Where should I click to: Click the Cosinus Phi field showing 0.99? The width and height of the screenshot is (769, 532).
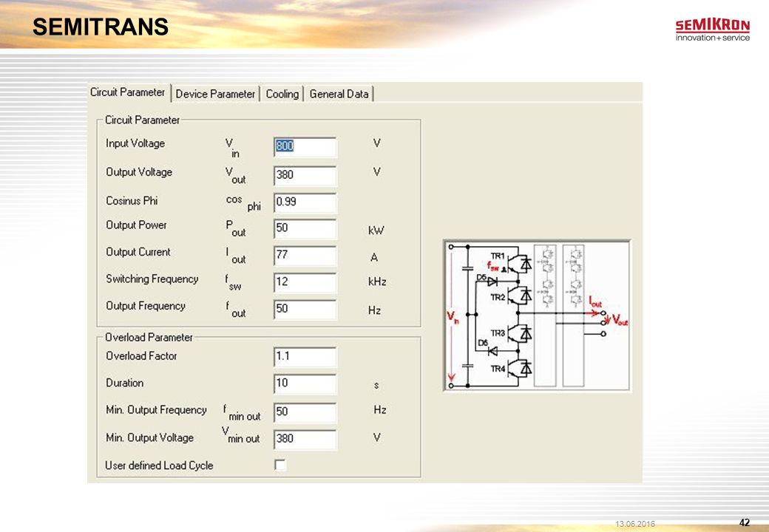[305, 202]
